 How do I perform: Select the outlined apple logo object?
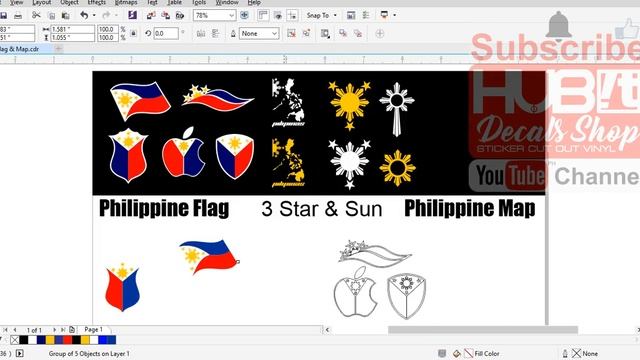coord(355,293)
